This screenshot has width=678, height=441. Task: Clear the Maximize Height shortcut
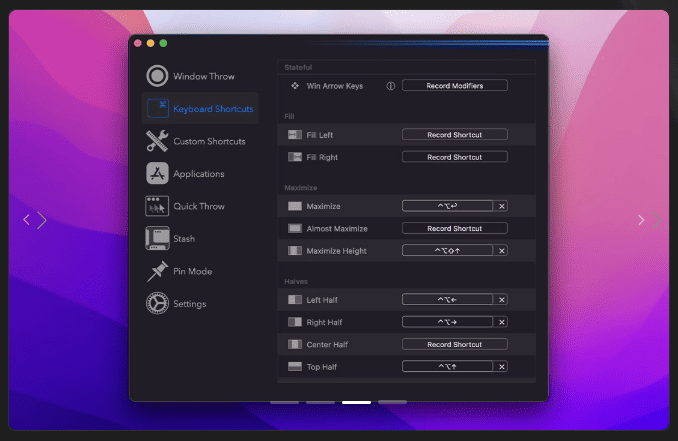pos(502,251)
